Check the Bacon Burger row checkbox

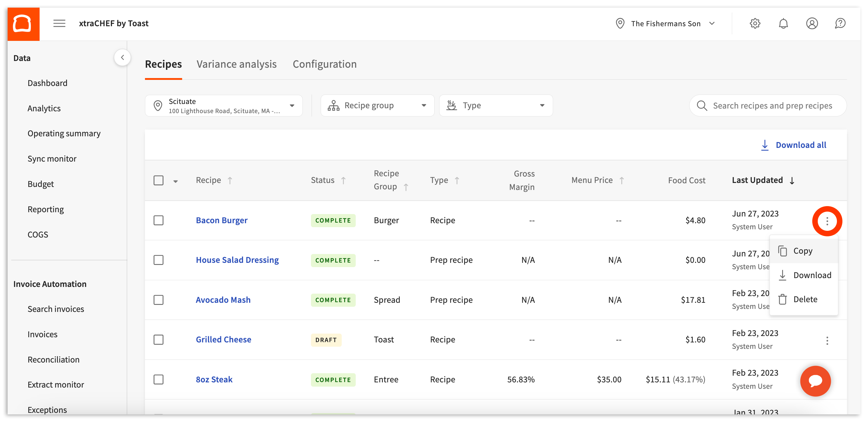pyautogui.click(x=158, y=220)
